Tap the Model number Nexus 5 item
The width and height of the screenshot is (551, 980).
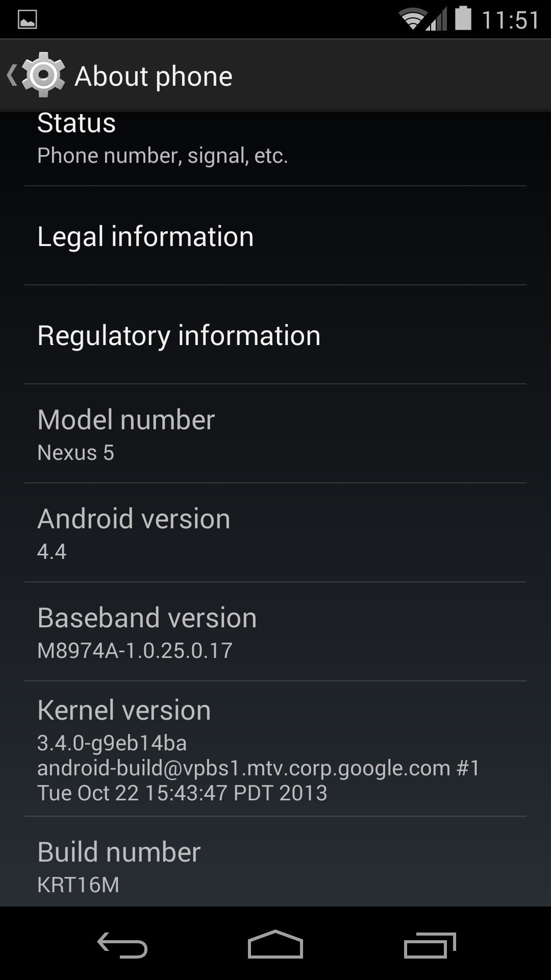pos(275,434)
